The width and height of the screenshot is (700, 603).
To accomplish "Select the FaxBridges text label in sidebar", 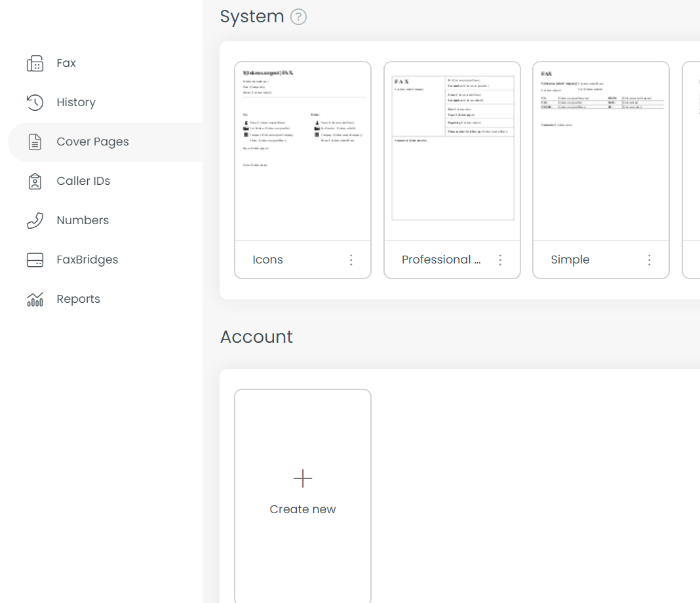I will [87, 260].
